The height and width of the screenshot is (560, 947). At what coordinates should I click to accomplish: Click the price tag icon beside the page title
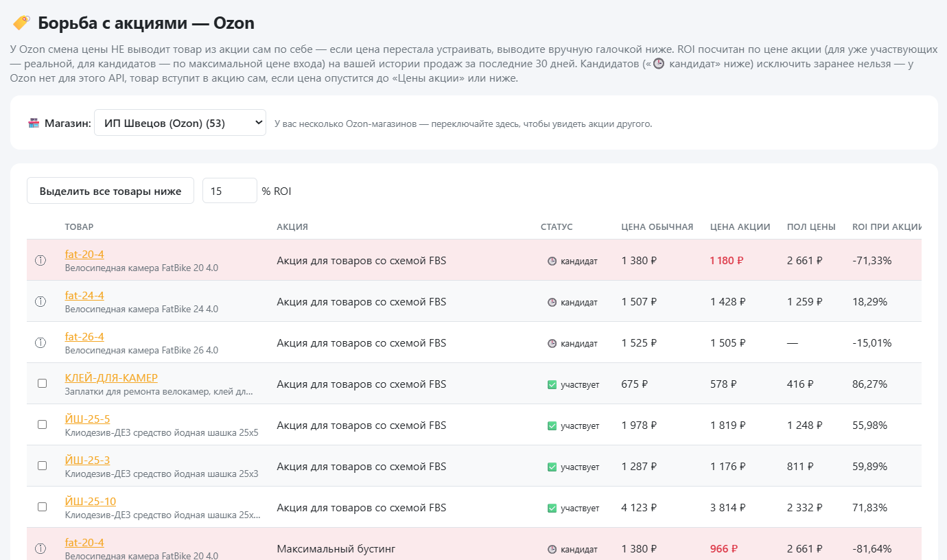(21, 23)
